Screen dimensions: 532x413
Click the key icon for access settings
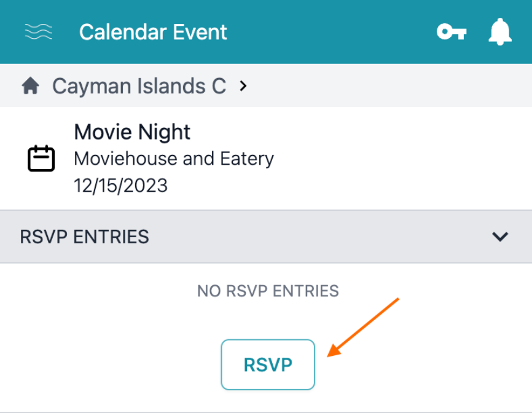(452, 31)
